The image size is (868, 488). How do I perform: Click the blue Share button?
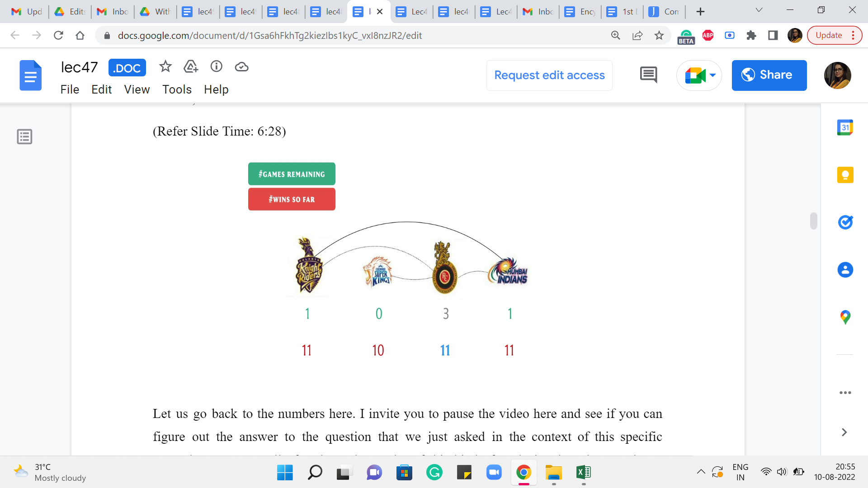pos(769,75)
